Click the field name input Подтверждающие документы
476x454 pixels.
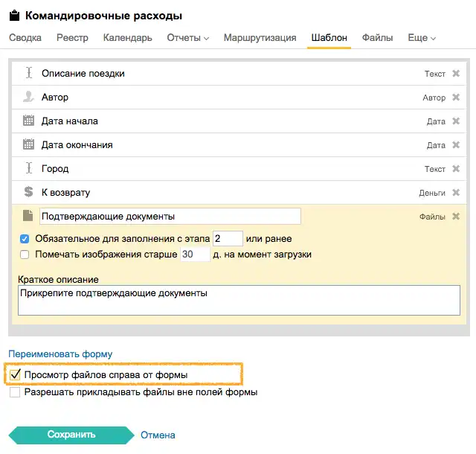pos(170,217)
